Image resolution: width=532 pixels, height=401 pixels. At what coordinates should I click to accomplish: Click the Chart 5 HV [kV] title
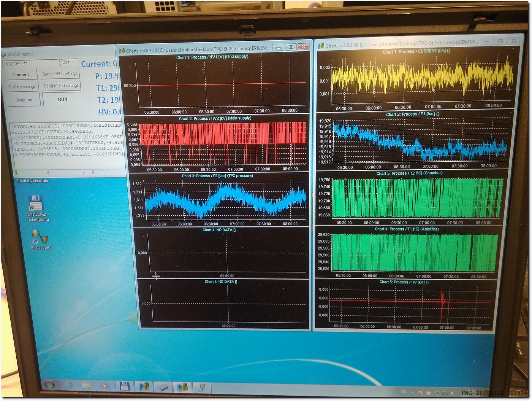(x=404, y=282)
